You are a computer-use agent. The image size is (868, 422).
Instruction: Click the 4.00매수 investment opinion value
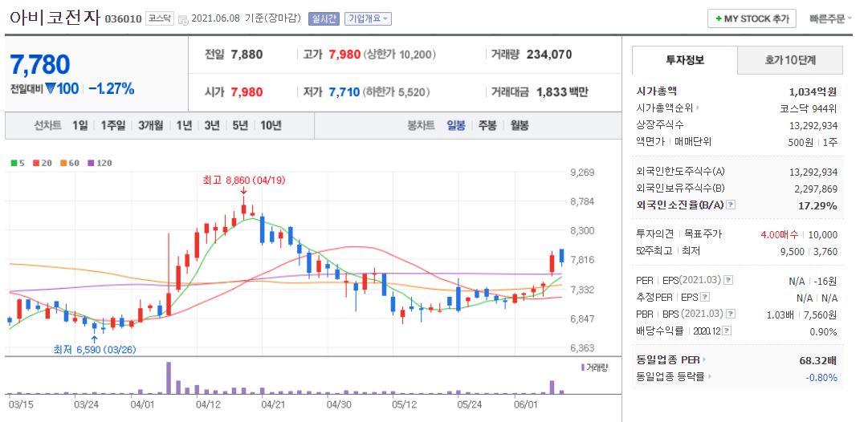coord(780,234)
